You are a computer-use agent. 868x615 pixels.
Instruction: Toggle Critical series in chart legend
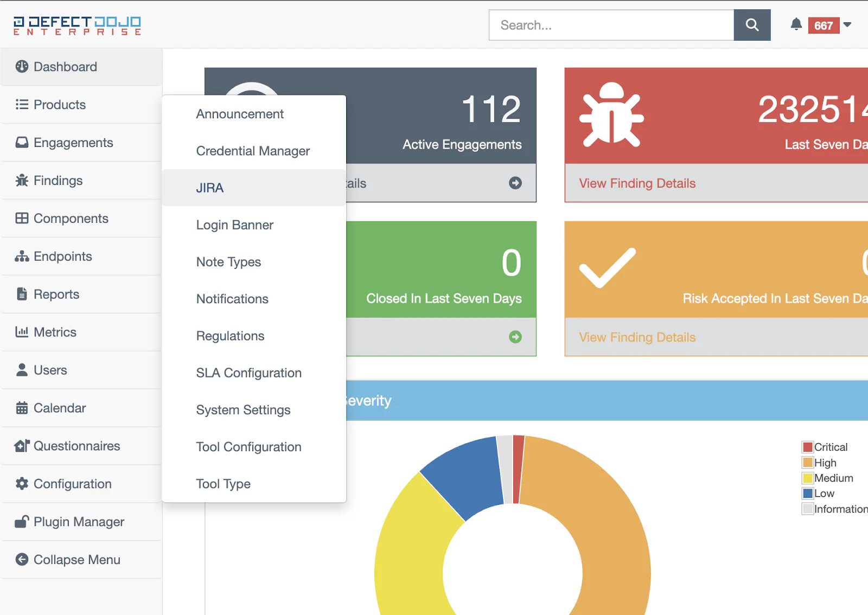pos(808,447)
